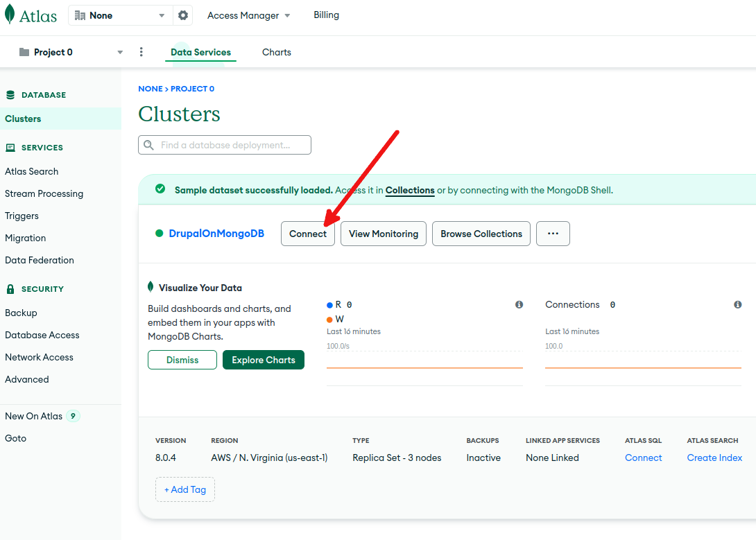Click the Browse Collections button
The image size is (756, 540).
[481, 234]
